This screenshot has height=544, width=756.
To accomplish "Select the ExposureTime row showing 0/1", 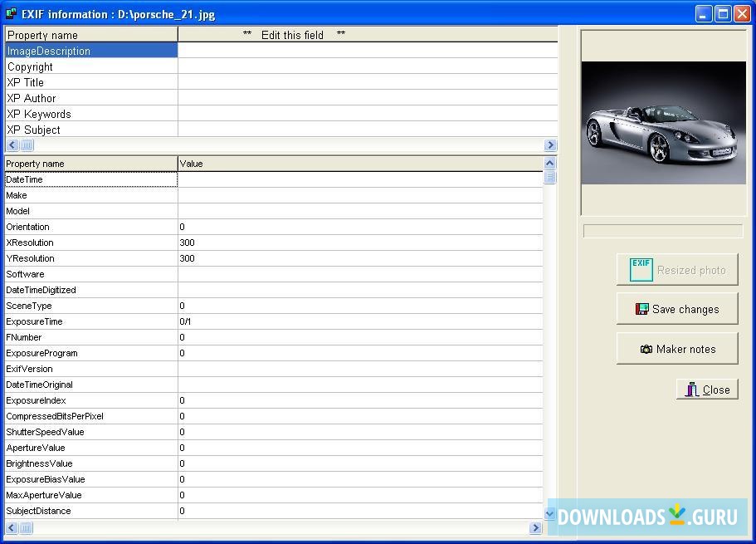I will [91, 321].
